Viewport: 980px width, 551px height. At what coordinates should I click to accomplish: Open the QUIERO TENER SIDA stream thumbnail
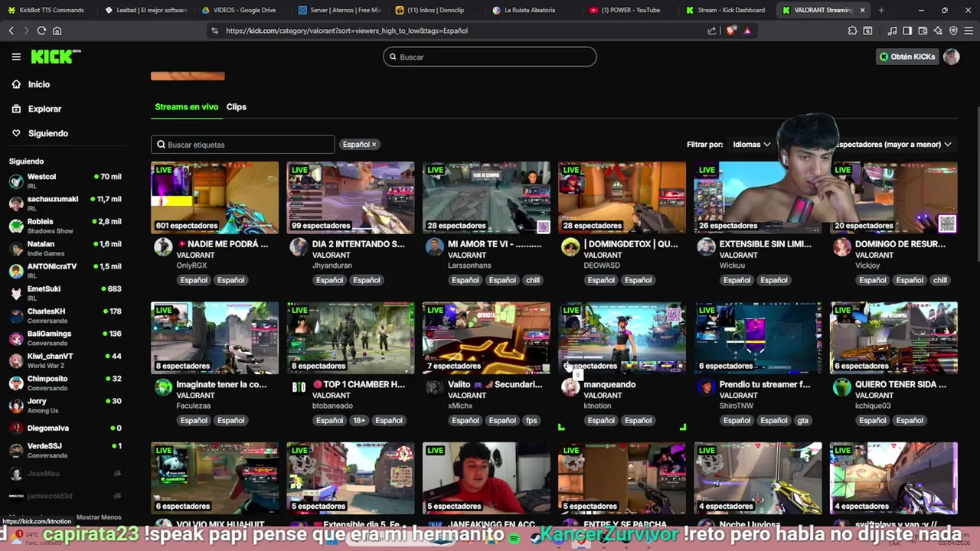pos(893,337)
